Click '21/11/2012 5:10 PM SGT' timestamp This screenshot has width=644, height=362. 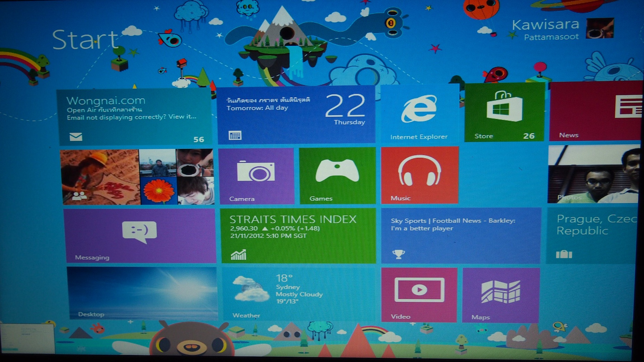coord(269,236)
